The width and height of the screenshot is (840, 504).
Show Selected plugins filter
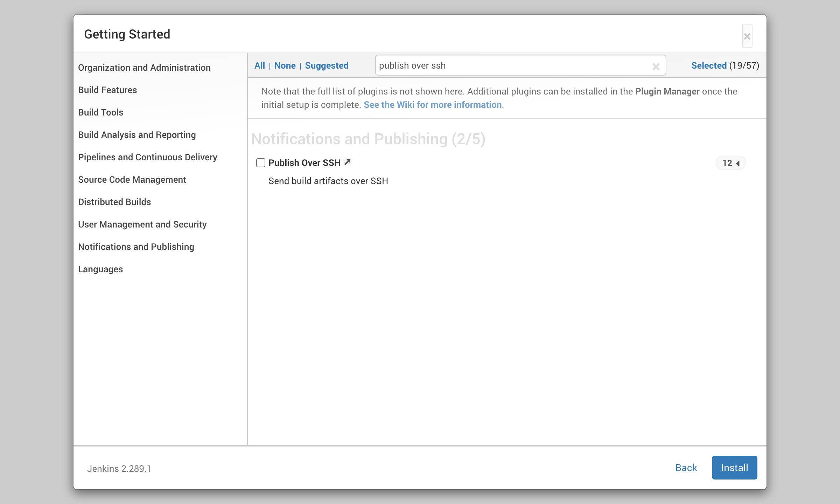pos(709,65)
